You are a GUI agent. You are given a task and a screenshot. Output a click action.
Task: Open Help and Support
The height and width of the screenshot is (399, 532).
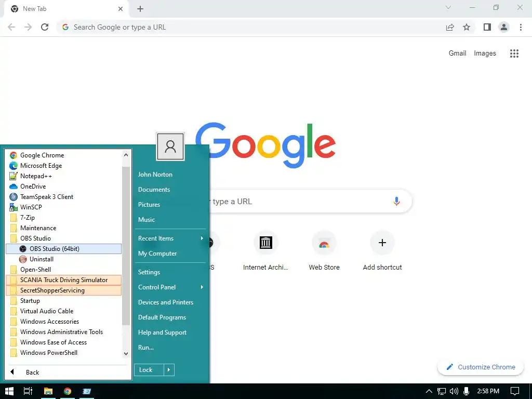pyautogui.click(x=170, y=332)
